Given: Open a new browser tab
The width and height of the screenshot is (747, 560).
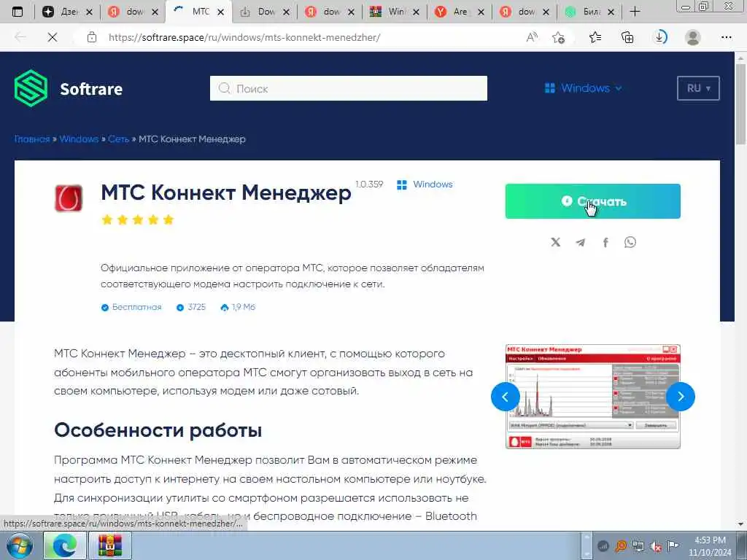Looking at the screenshot, I should point(635,12).
